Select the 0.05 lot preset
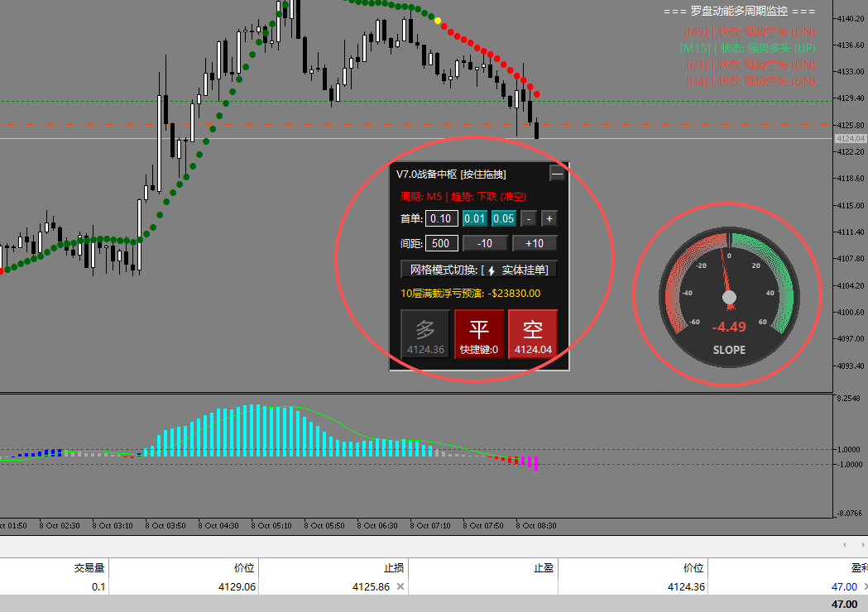The height and width of the screenshot is (612, 868). [504, 218]
